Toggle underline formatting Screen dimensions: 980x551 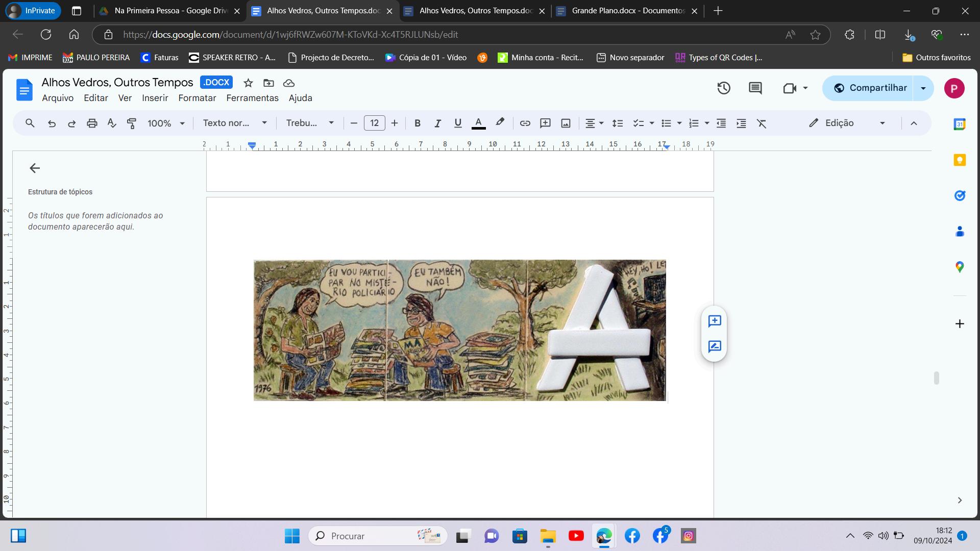tap(458, 123)
